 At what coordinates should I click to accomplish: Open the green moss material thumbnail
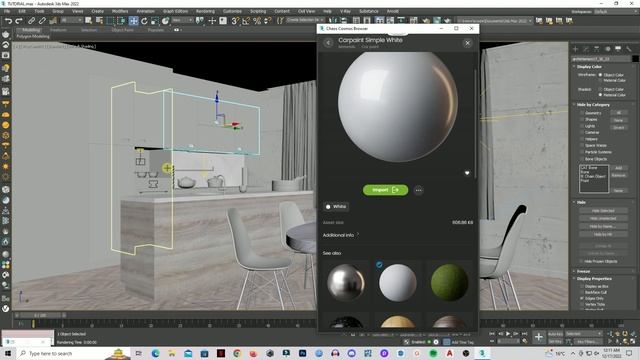(x=449, y=282)
